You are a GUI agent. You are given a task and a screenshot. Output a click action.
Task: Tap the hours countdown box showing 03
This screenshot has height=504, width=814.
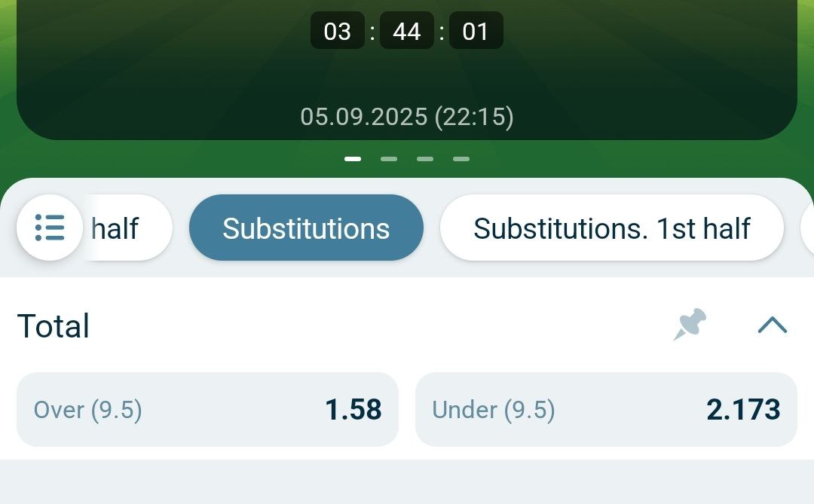pyautogui.click(x=337, y=32)
